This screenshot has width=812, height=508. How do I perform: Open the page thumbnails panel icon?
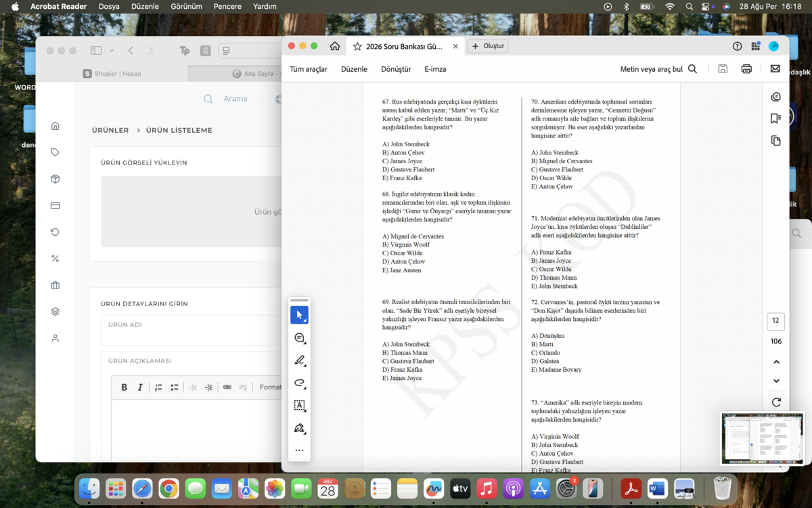776,141
